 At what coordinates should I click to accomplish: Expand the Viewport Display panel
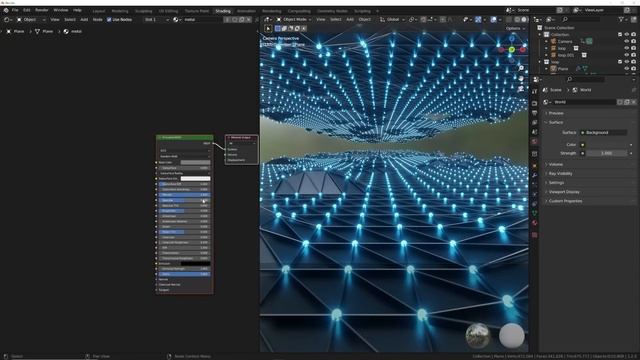click(564, 192)
